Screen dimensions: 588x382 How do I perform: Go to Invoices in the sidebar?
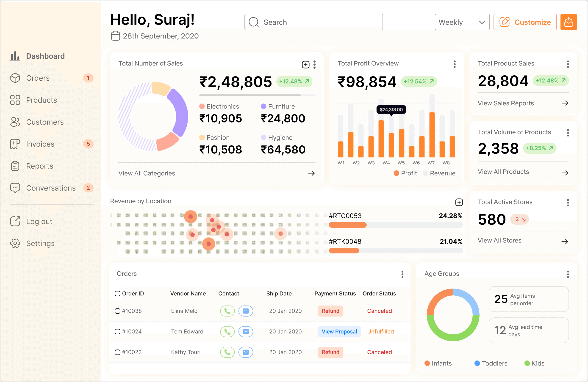(x=40, y=144)
